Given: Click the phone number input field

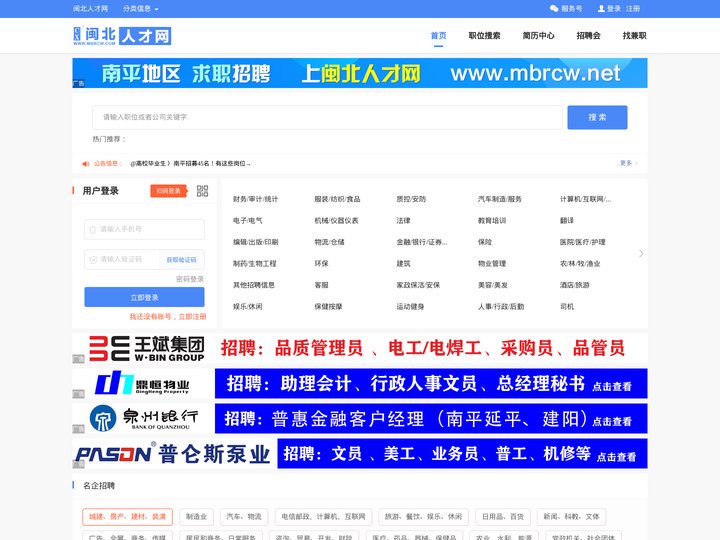Looking at the screenshot, I should tap(145, 229).
